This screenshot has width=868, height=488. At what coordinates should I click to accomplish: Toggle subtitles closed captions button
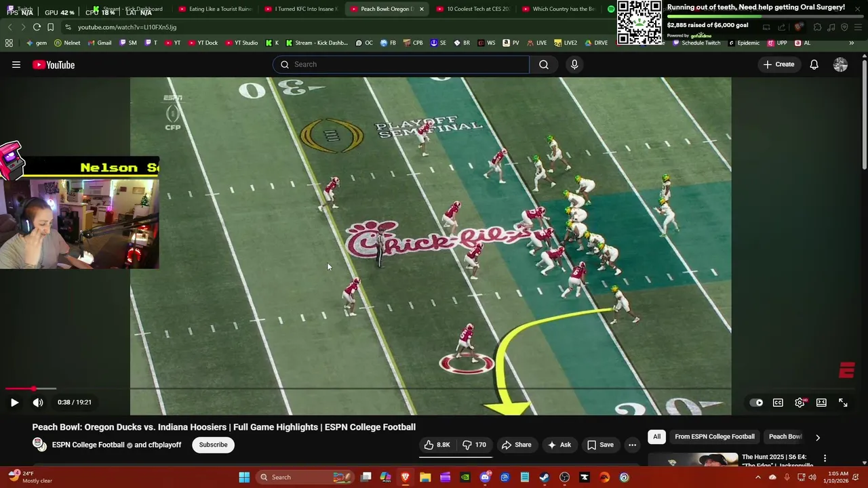pos(778,403)
